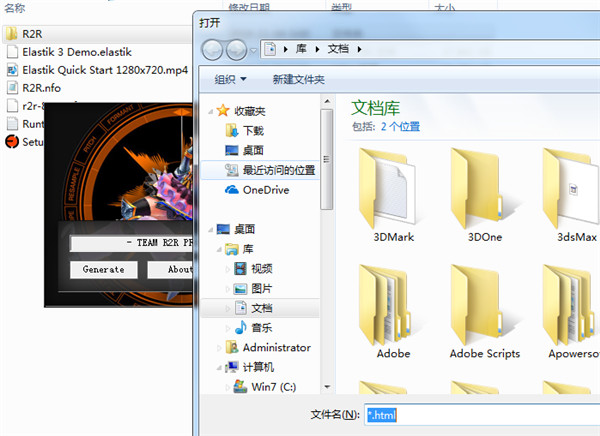Screen dimensions: 600x436
Task: Expand the 图片 library node
Action: point(228,289)
